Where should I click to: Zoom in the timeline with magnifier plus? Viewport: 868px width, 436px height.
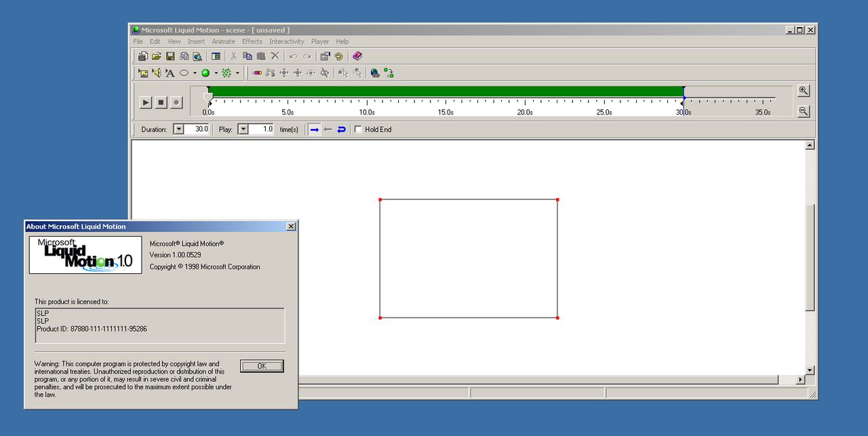point(804,91)
